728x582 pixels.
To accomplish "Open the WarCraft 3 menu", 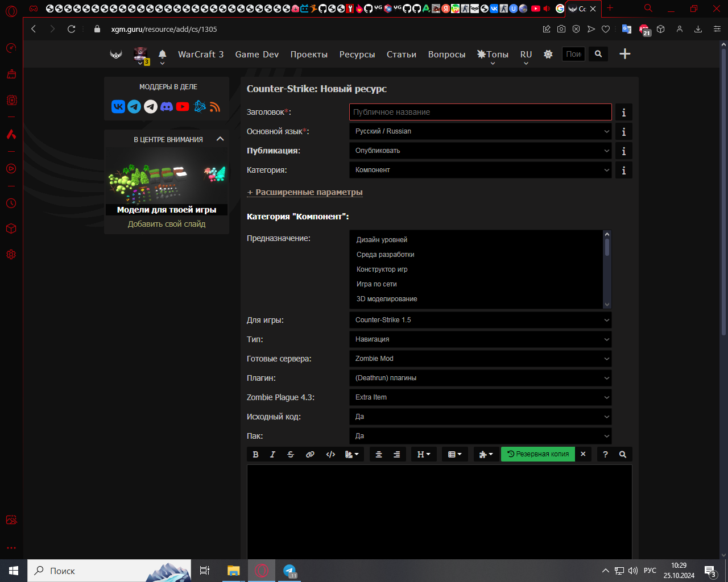I will tap(201, 55).
